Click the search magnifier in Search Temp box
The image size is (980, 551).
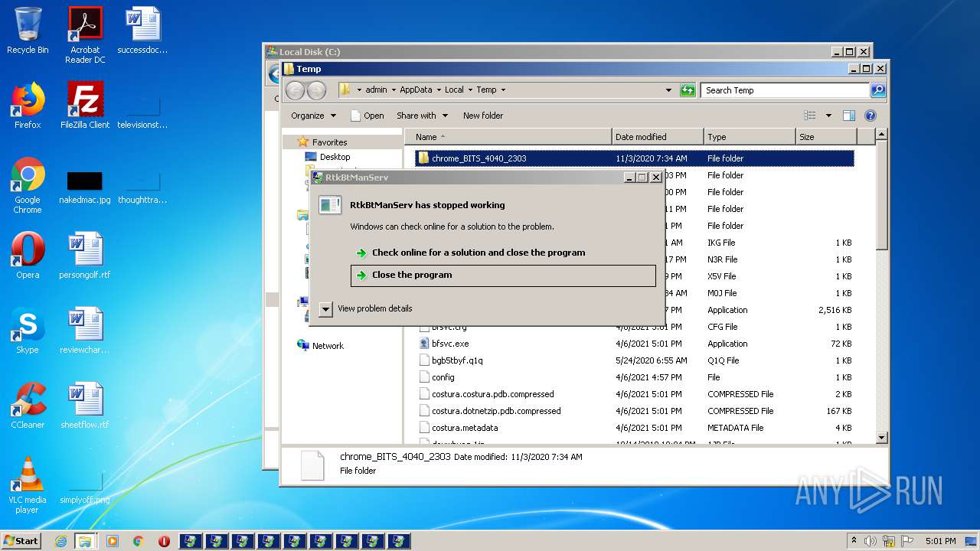(878, 90)
